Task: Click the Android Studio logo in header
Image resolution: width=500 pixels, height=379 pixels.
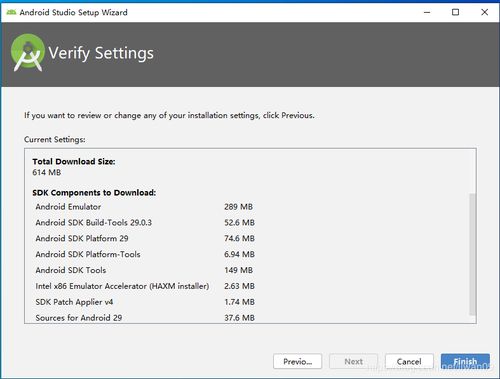Action: (x=28, y=53)
